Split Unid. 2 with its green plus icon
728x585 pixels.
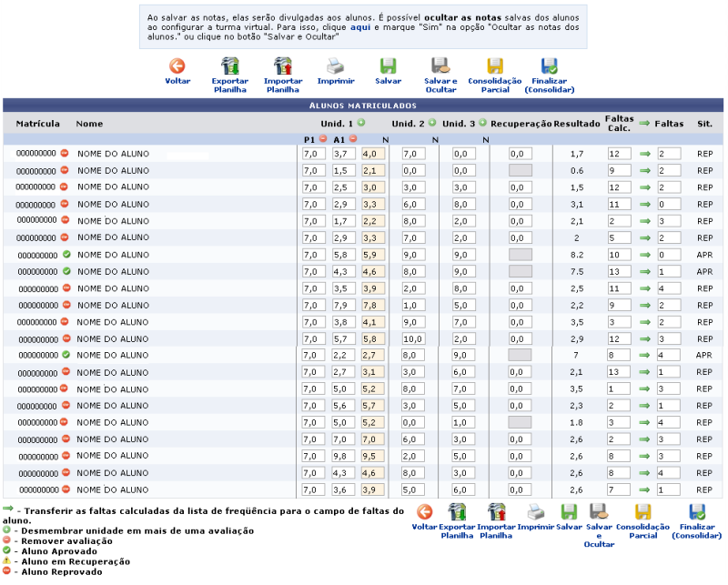click(432, 123)
